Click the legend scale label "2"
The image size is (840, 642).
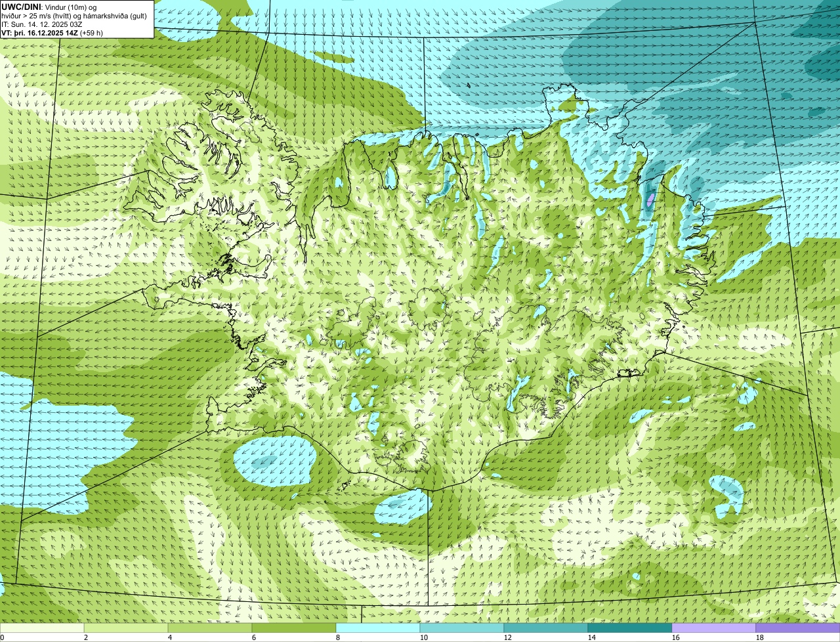[86, 637]
